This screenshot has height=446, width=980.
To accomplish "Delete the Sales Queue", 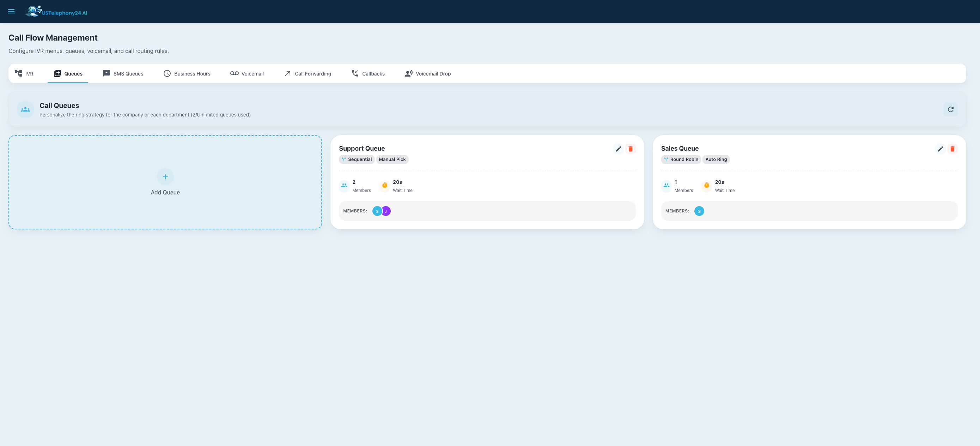I will (952, 149).
